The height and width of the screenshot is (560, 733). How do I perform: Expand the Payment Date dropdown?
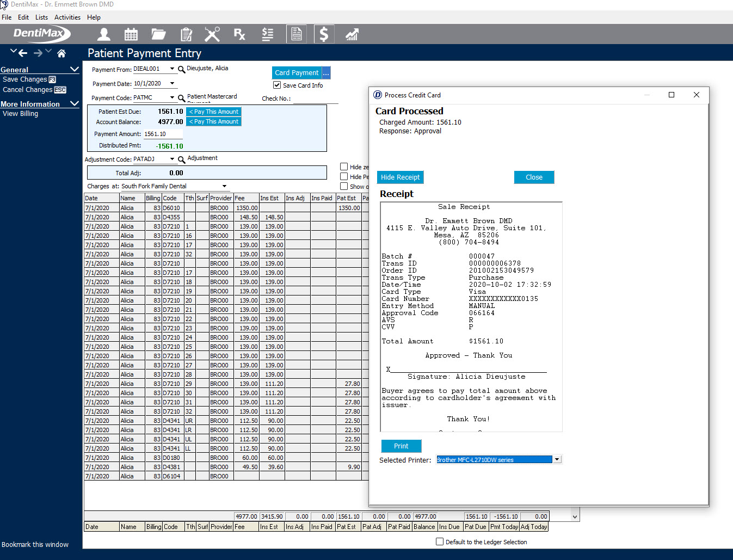coord(172,84)
